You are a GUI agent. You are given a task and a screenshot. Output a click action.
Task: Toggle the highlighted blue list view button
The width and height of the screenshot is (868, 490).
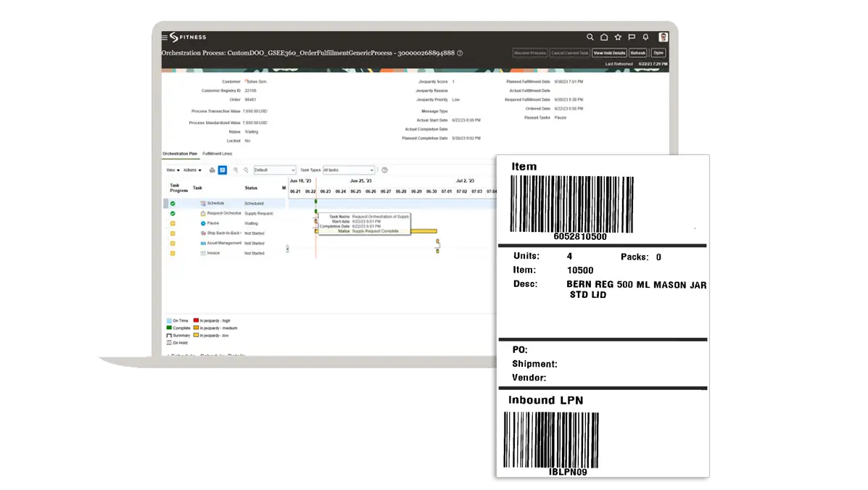222,170
